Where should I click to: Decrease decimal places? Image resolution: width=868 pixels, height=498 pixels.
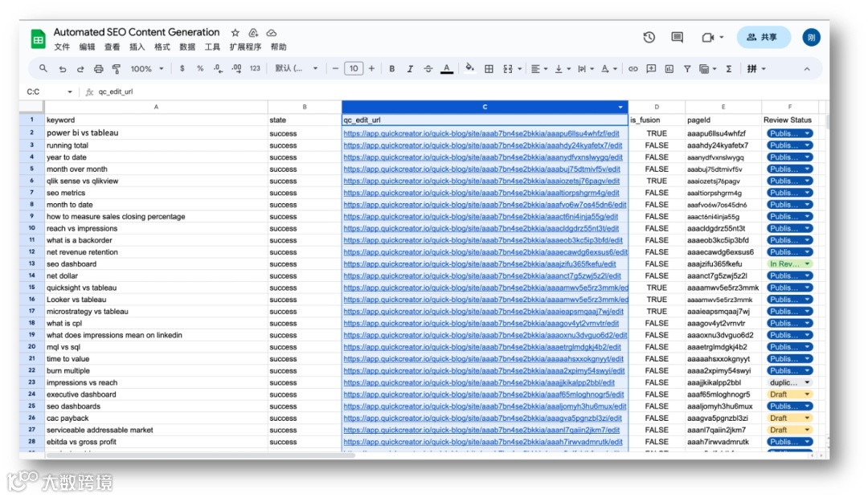click(218, 68)
